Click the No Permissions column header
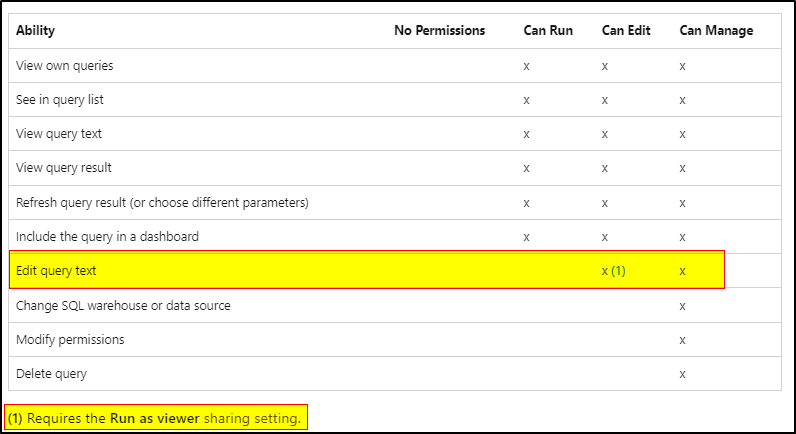Image resolution: width=796 pixels, height=434 pixels. [440, 30]
